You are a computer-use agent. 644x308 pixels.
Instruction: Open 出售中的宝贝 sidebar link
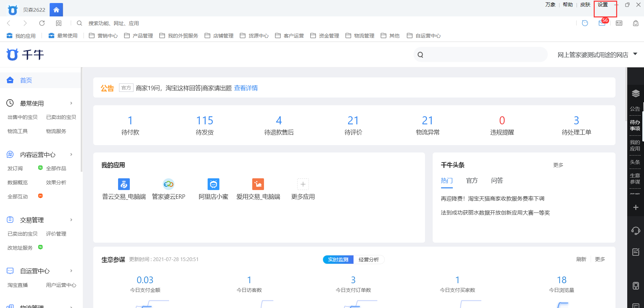tap(22, 117)
